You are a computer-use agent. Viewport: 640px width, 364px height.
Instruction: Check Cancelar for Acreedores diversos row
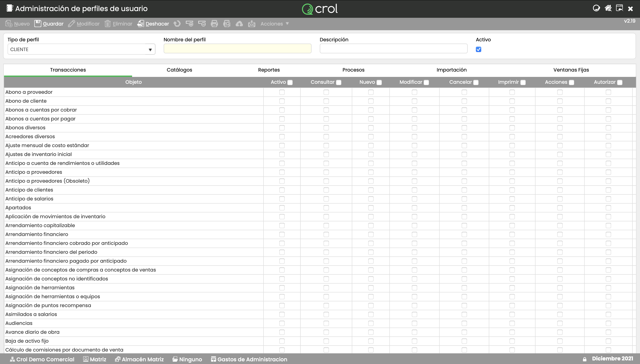coord(464,137)
